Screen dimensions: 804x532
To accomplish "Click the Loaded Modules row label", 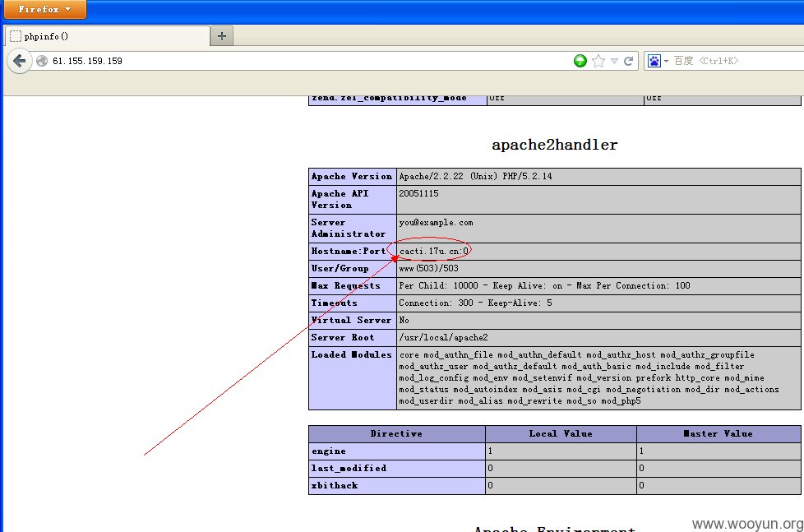I will [351, 354].
